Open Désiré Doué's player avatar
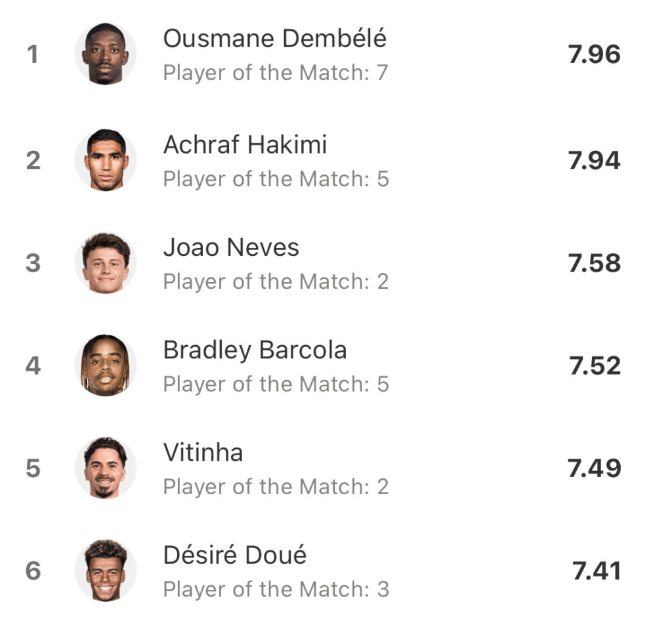This screenshot has width=672, height=626. pos(106,571)
